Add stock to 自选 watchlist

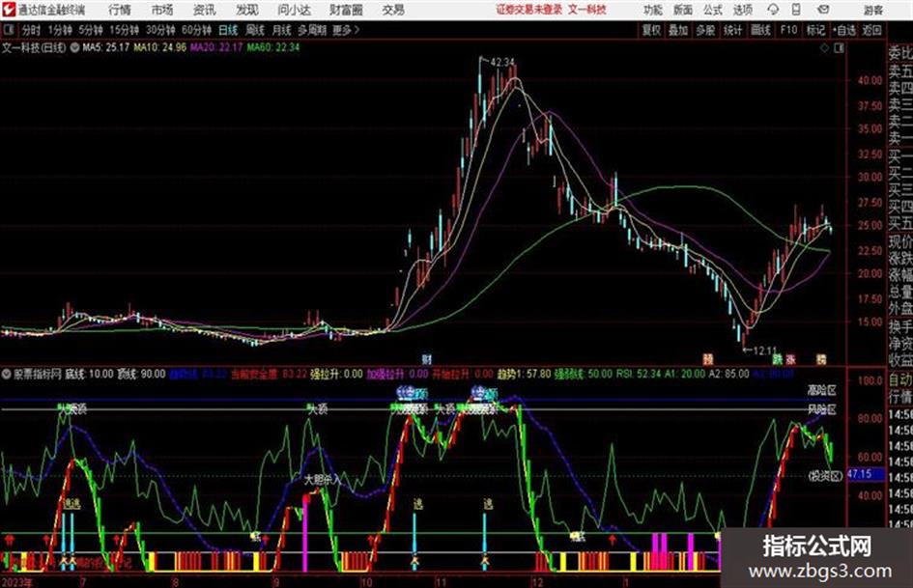coord(843,30)
